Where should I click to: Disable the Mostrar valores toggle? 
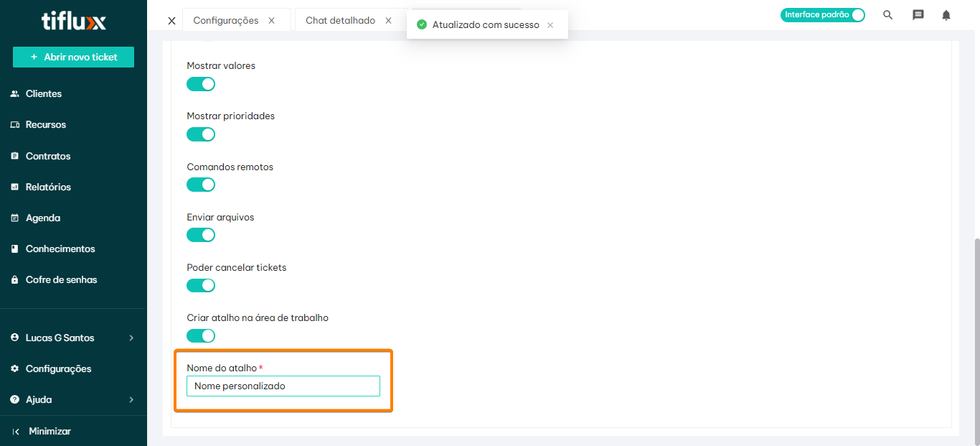(201, 84)
